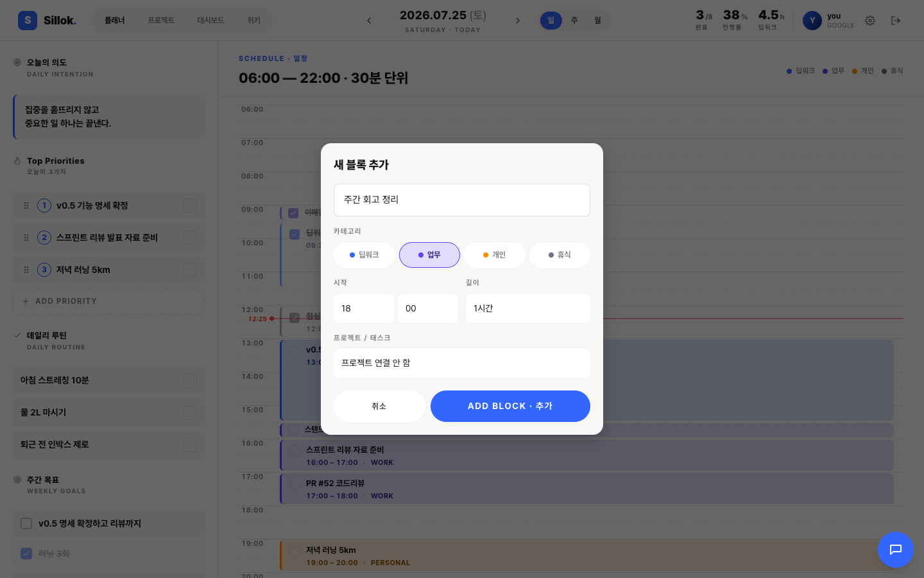The height and width of the screenshot is (578, 924).
Task: Toggle 물 2L 마시기 routine checkbox
Action: (190, 412)
